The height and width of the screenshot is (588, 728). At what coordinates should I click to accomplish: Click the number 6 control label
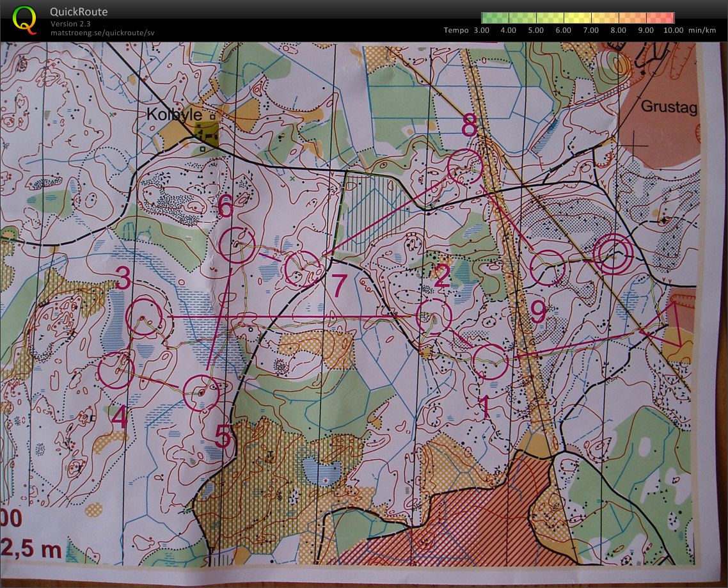226,206
